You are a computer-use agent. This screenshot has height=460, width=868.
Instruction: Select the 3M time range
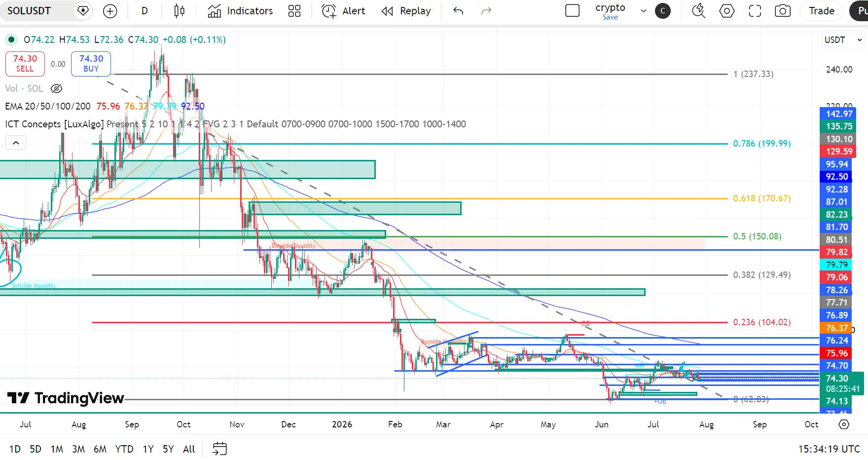78,449
